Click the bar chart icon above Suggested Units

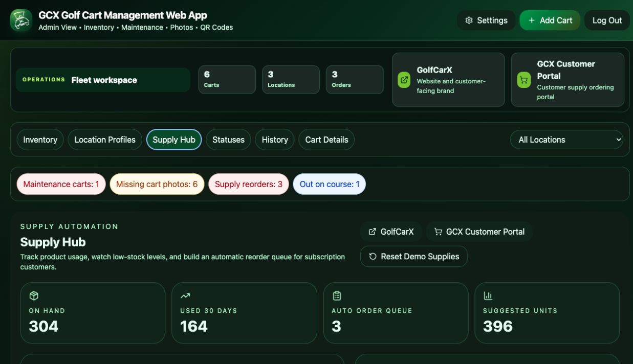click(488, 295)
